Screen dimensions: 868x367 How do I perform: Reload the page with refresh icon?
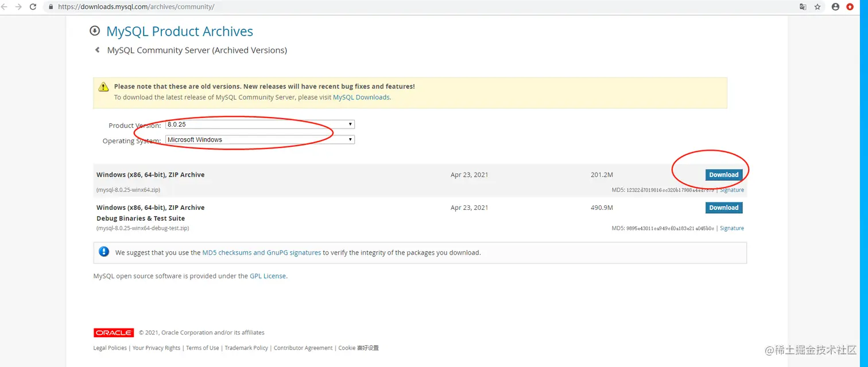point(33,7)
